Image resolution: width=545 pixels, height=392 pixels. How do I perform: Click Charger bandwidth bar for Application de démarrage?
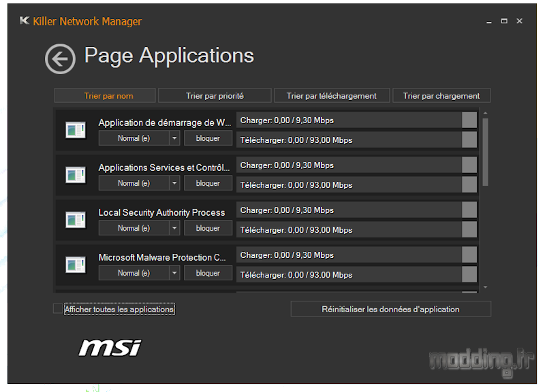pos(356,120)
